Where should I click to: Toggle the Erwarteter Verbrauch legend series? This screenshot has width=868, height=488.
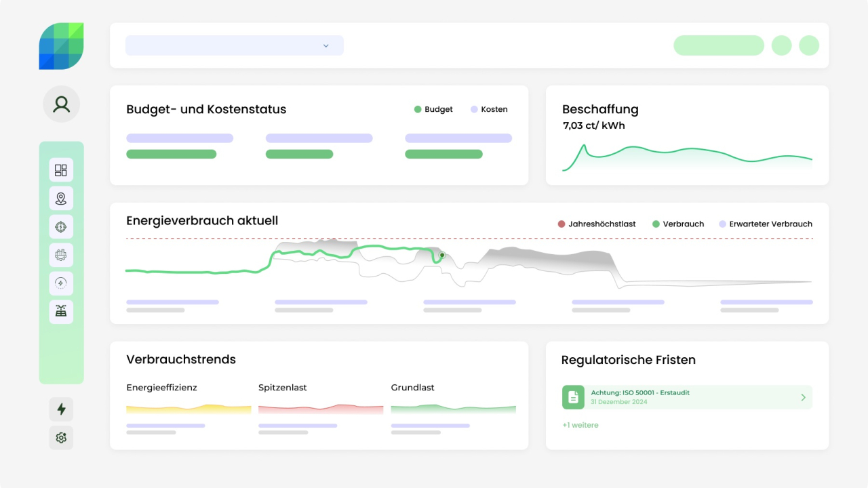tap(766, 224)
